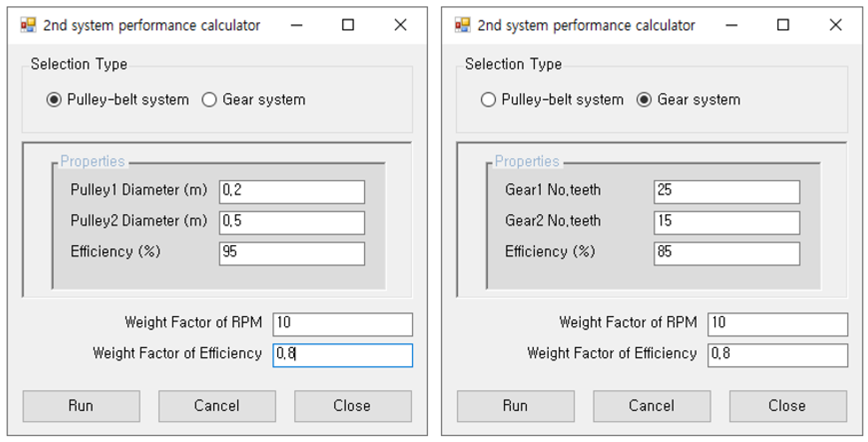The height and width of the screenshot is (442, 868).
Task: Click the app icon in left window title bar
Action: pos(28,25)
